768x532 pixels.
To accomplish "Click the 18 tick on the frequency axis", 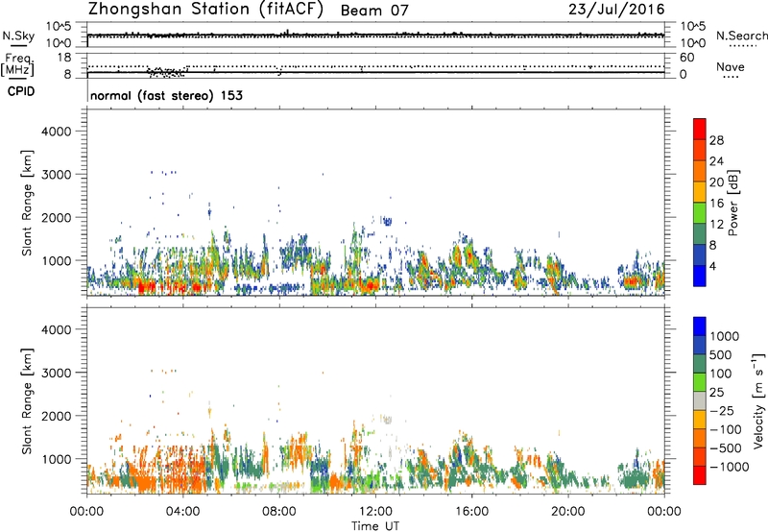I will [x=64, y=58].
